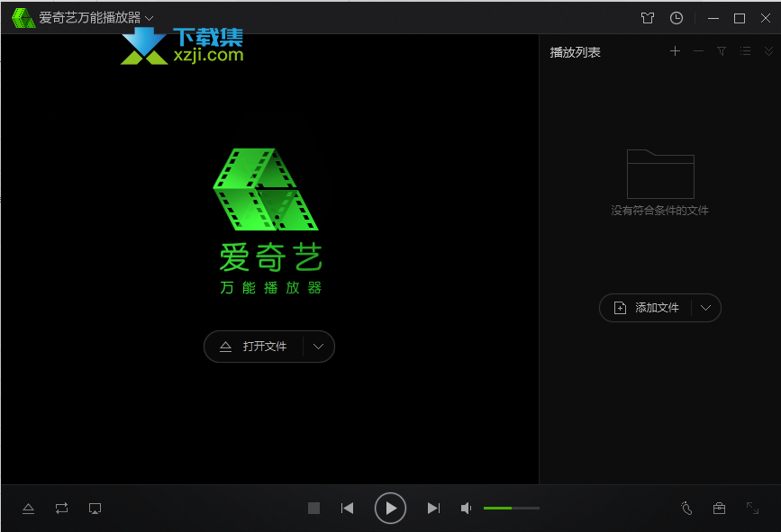Viewport: 781px width, 532px height.
Task: Expand the 打开文件 dropdown arrow
Action: (318, 347)
